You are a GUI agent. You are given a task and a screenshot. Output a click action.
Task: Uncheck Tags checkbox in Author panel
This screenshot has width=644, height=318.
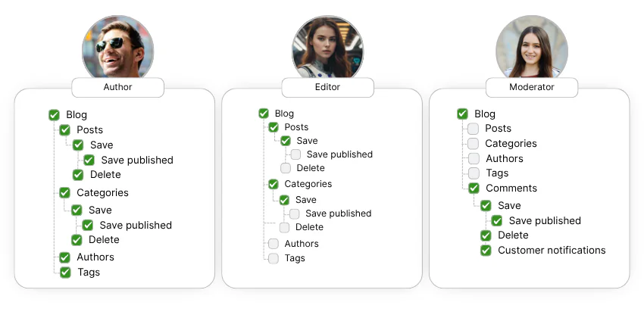point(65,273)
